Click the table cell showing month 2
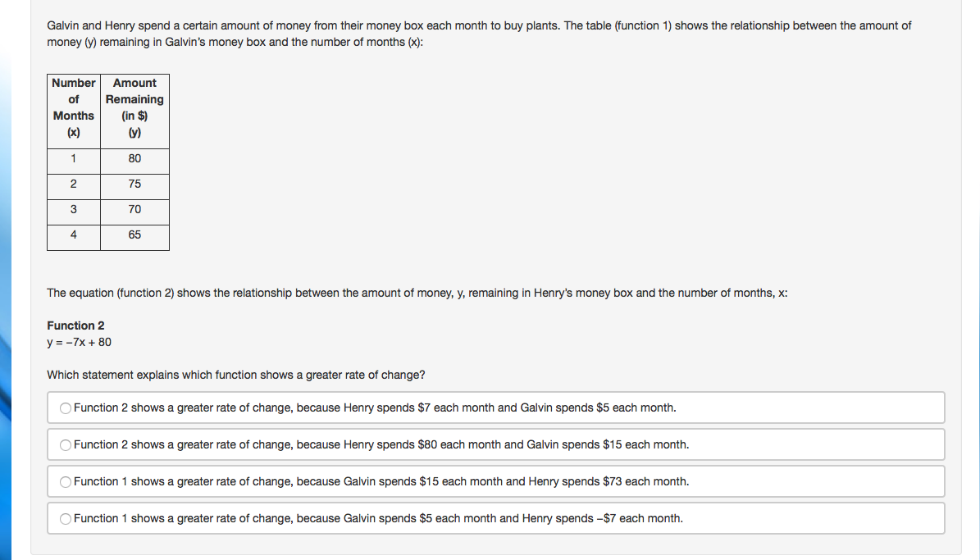Screen dimensions: 980x560 (74, 184)
